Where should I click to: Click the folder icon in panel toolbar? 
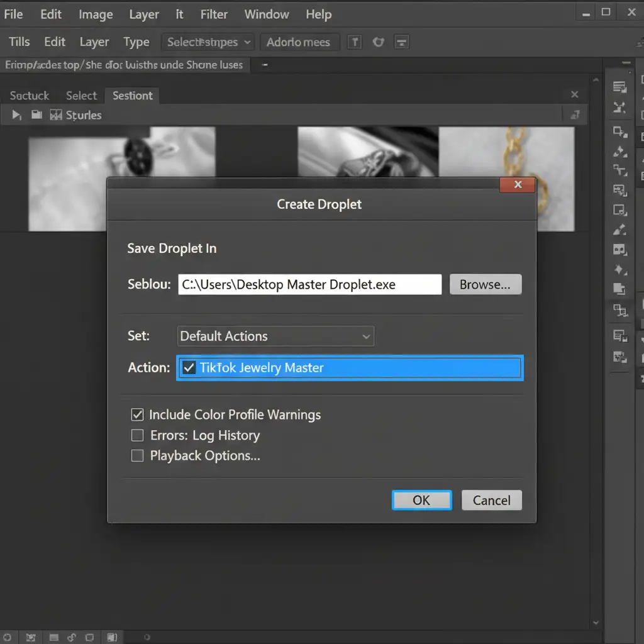(37, 114)
